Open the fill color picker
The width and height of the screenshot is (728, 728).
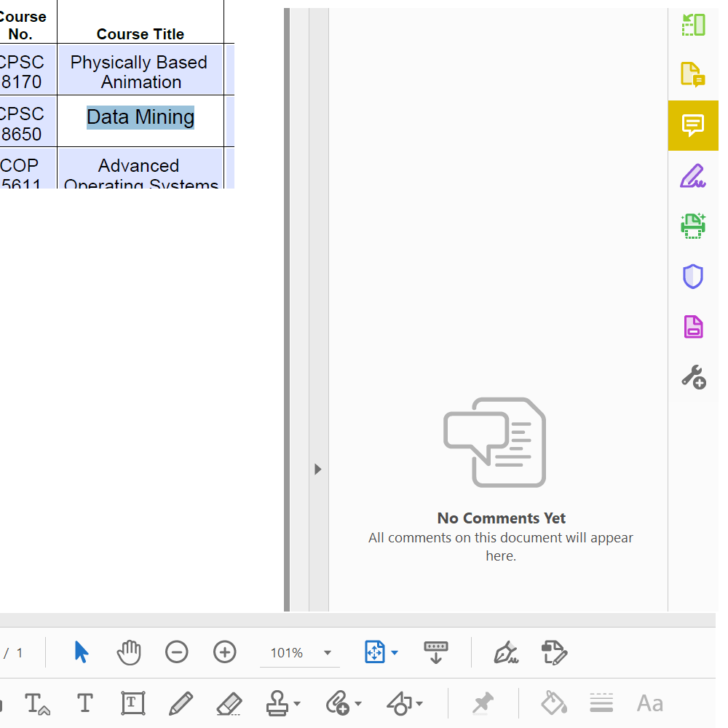click(553, 703)
